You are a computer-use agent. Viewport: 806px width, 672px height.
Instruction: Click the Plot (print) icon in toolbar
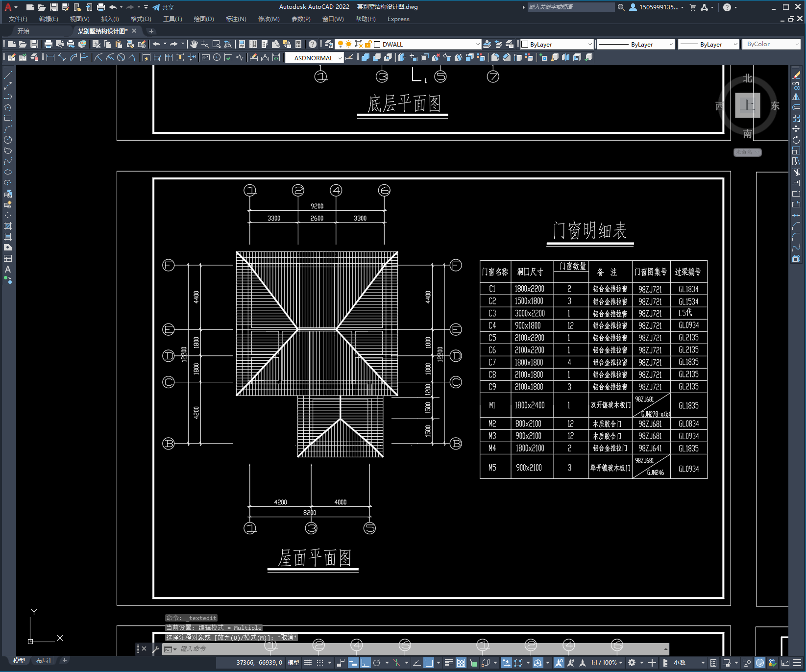click(49, 44)
